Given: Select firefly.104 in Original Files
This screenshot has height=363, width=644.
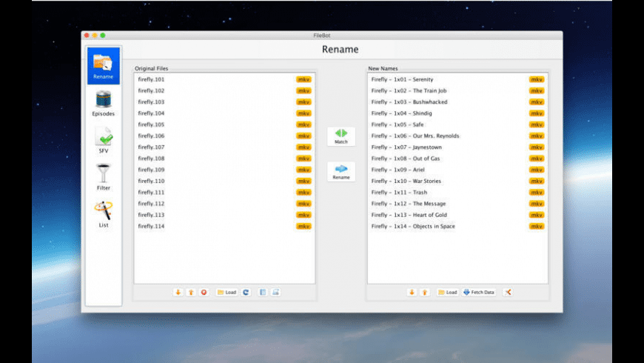Looking at the screenshot, I should coord(224,113).
